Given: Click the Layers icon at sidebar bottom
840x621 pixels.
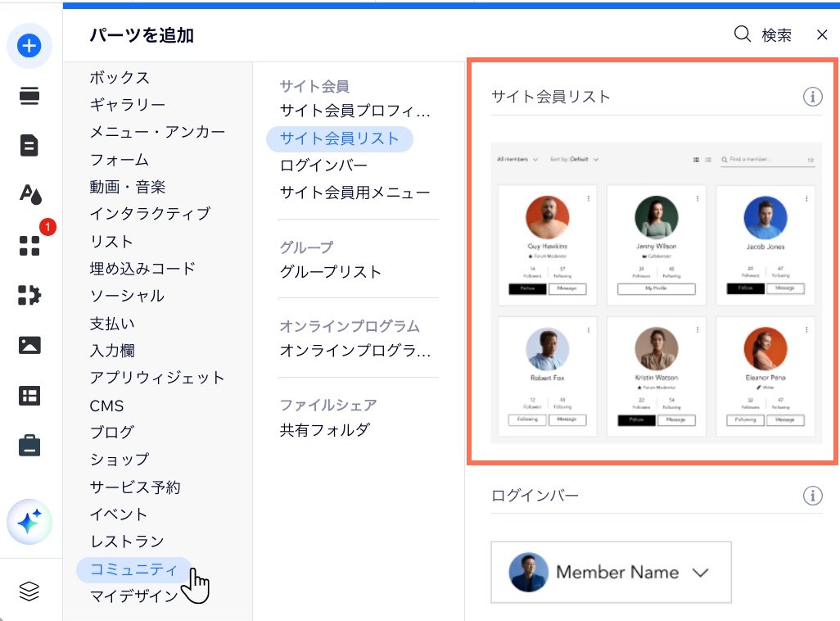Looking at the screenshot, I should [x=29, y=590].
